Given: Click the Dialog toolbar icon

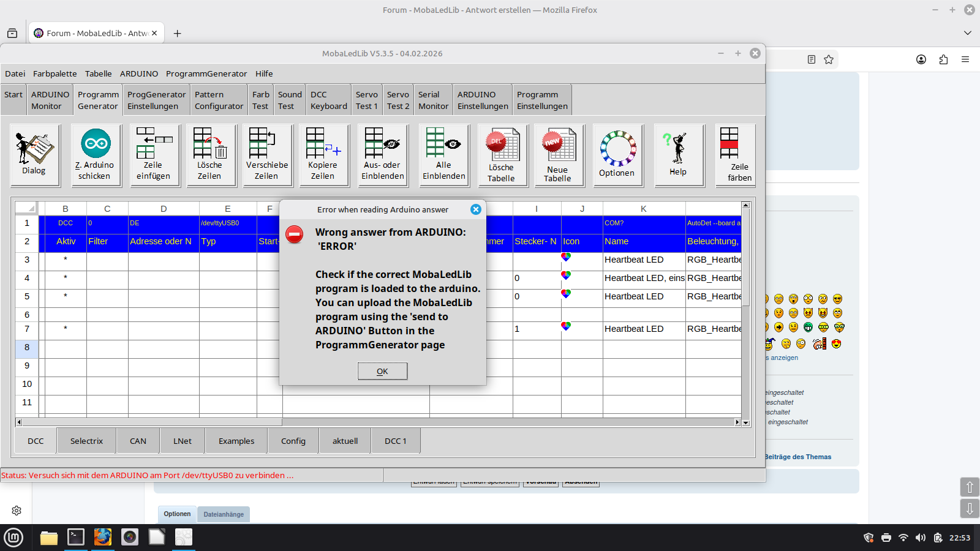Looking at the screenshot, I should pyautogui.click(x=35, y=155).
